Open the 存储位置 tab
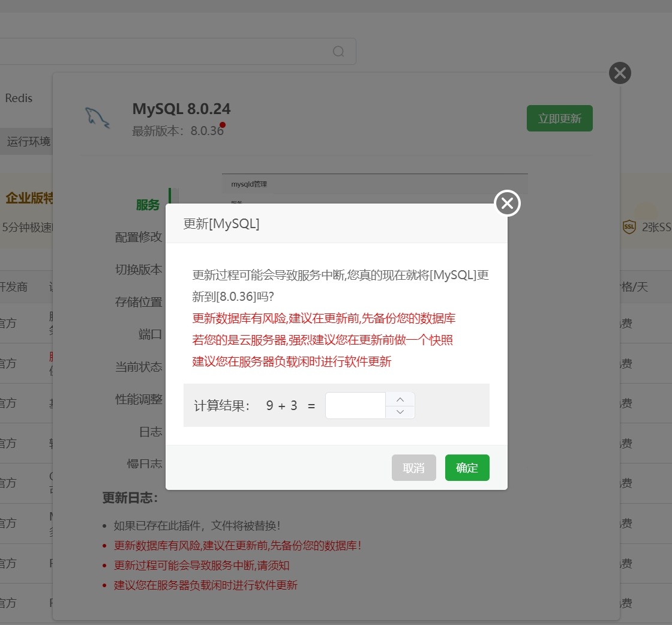This screenshot has width=672, height=625. 139,302
